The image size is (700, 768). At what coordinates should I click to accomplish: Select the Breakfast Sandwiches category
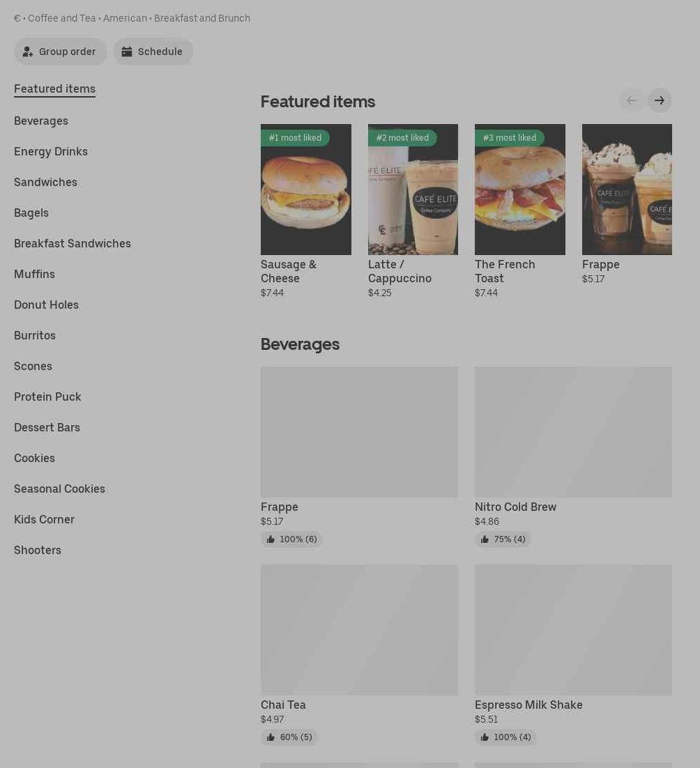click(73, 243)
